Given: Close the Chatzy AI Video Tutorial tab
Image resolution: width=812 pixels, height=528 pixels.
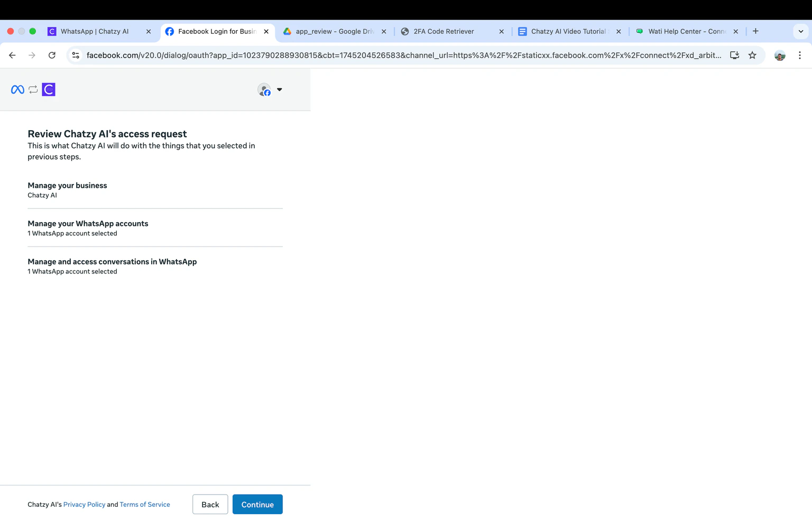Looking at the screenshot, I should click(619, 31).
